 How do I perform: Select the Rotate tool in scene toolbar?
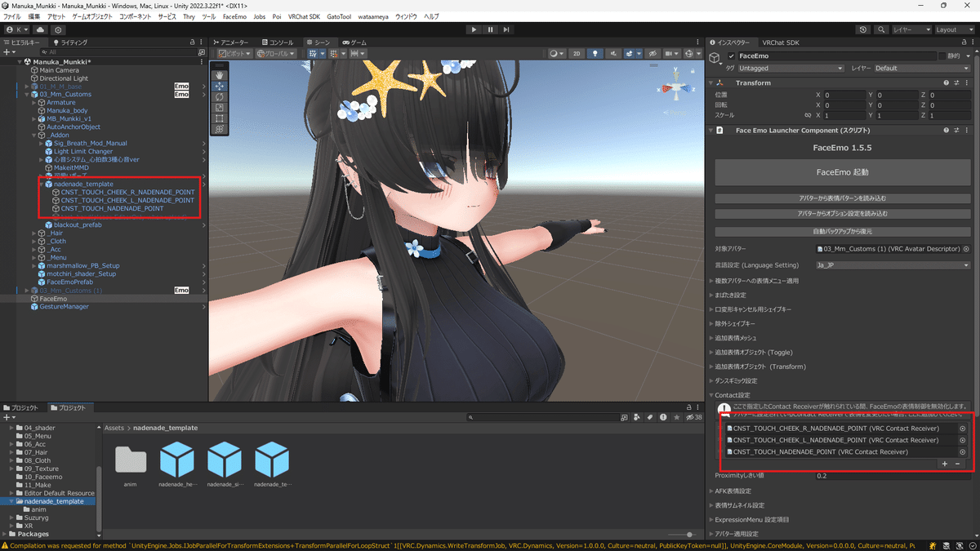(x=220, y=96)
